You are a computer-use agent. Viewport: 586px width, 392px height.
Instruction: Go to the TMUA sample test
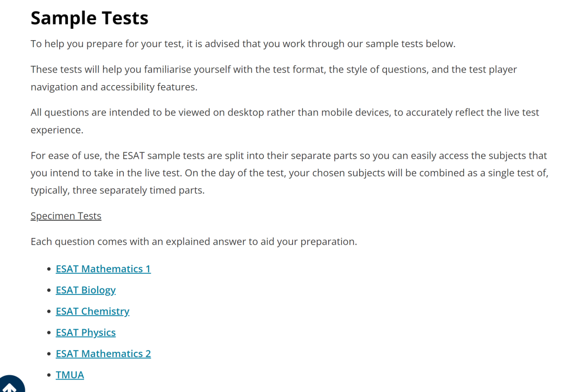click(x=70, y=375)
